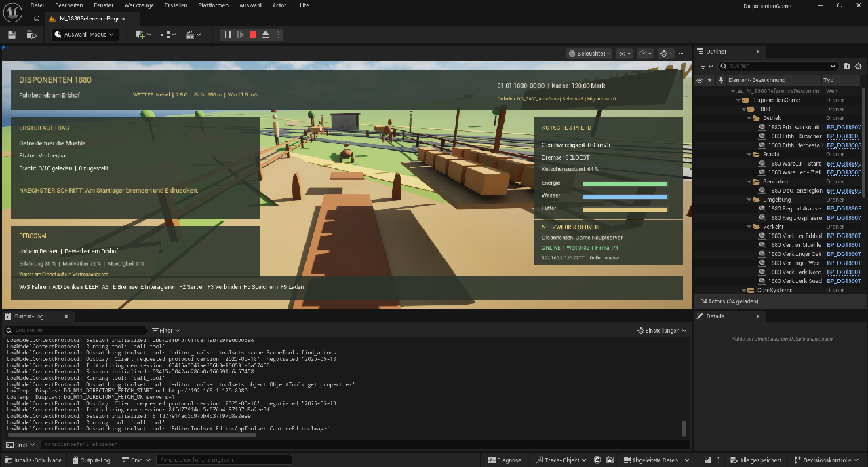Stop the play session with the red square
868x467 pixels.
click(x=253, y=34)
